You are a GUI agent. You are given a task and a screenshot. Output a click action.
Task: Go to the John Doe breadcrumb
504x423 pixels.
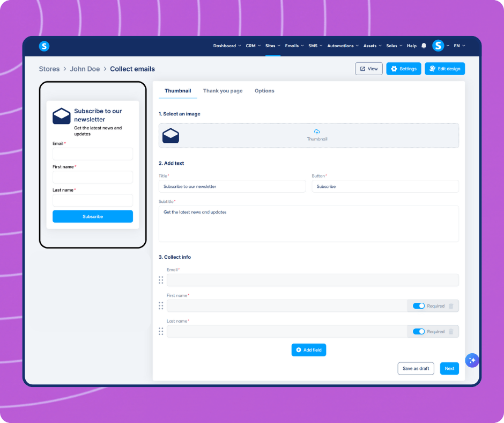tap(85, 69)
